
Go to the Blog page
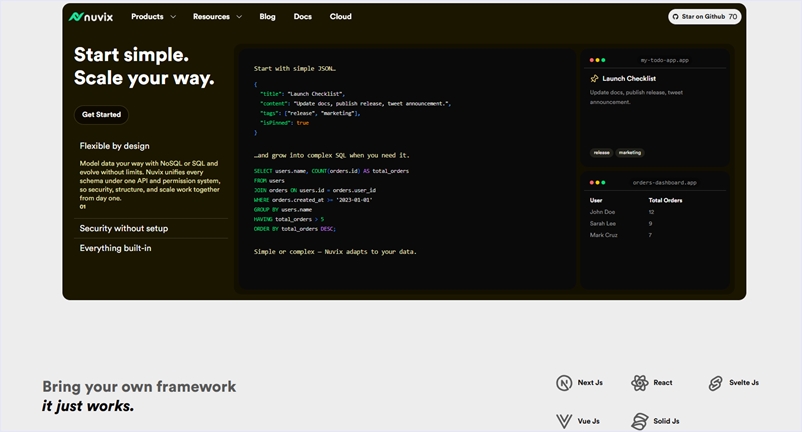[x=267, y=17]
